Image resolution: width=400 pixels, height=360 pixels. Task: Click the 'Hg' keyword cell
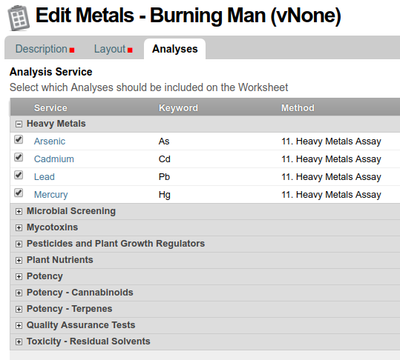164,195
